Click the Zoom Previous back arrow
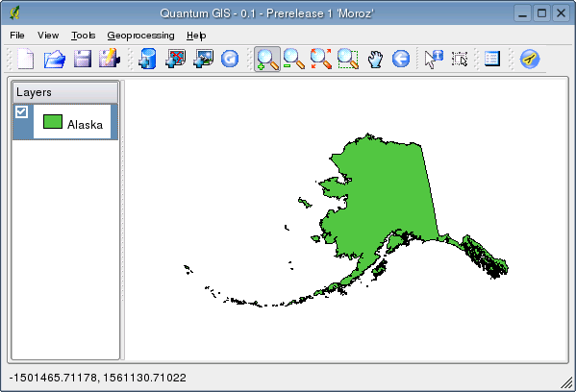 [x=401, y=59]
